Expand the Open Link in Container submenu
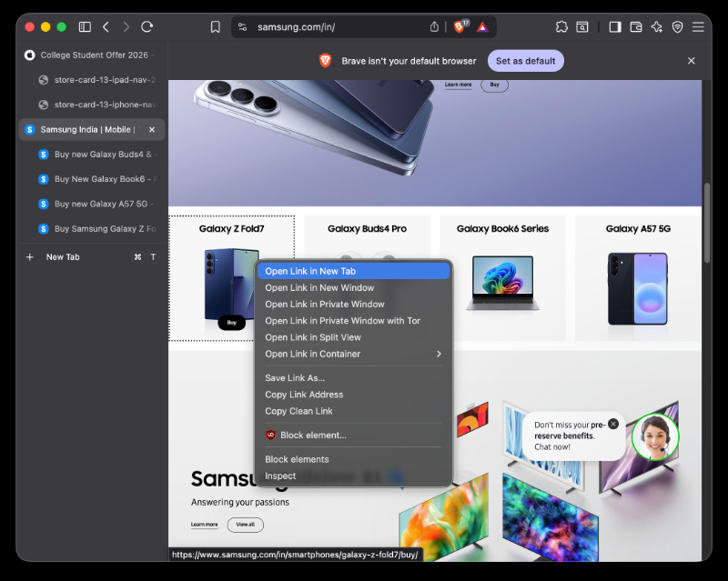This screenshot has width=728, height=581. [x=354, y=354]
